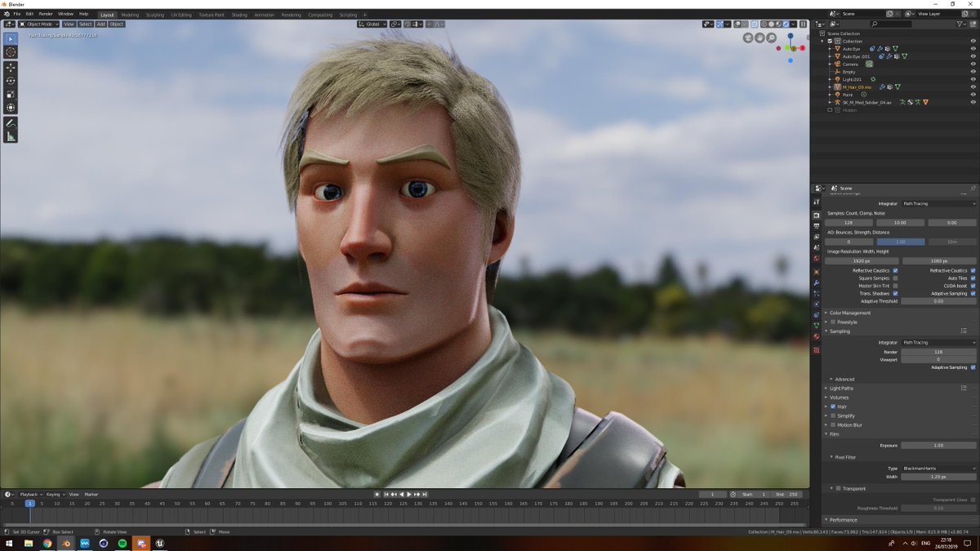Open the Sampling presets list icon
980x551 pixels.
point(964,331)
